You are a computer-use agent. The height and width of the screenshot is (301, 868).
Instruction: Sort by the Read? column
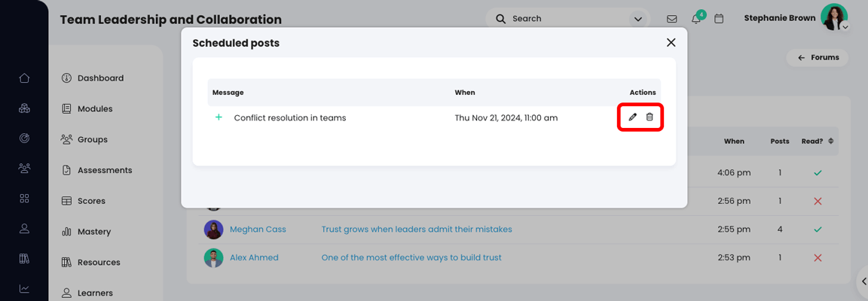tap(818, 141)
